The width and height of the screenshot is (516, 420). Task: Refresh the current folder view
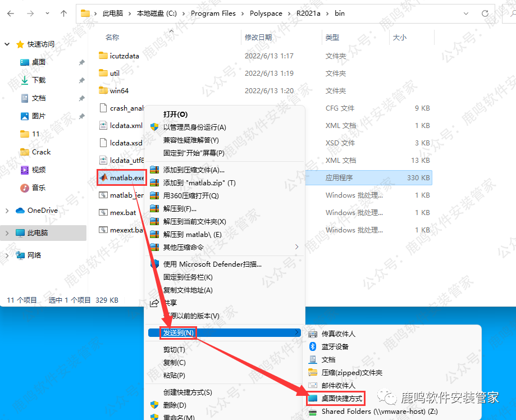click(x=485, y=13)
